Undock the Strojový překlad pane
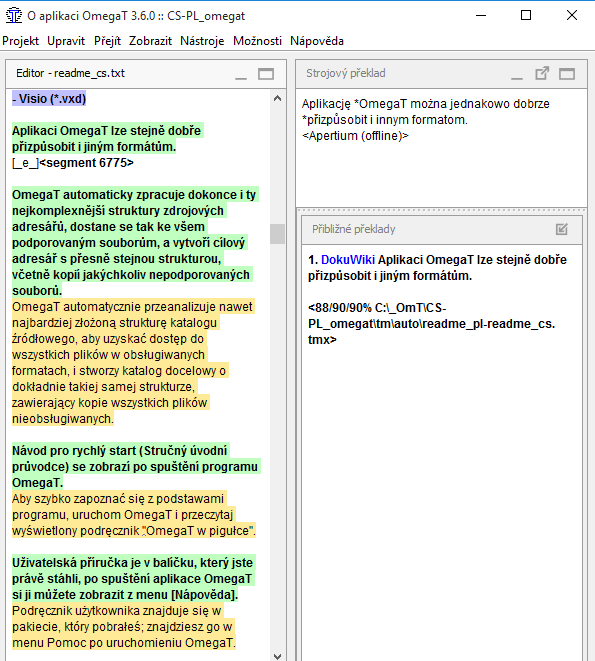 pos(542,73)
